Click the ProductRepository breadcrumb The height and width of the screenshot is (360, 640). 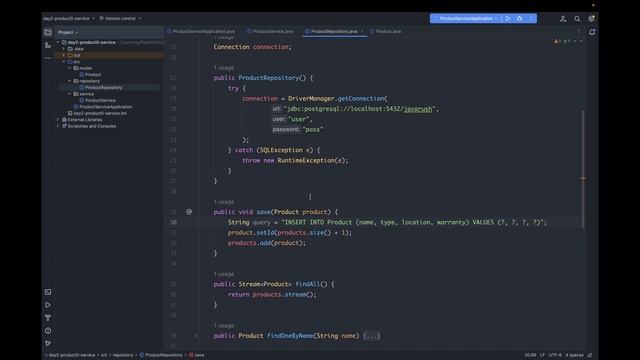tap(161, 355)
